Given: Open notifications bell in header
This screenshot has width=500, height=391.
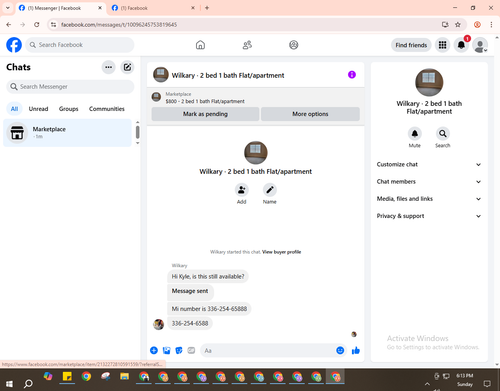Looking at the screenshot, I should click(x=461, y=45).
